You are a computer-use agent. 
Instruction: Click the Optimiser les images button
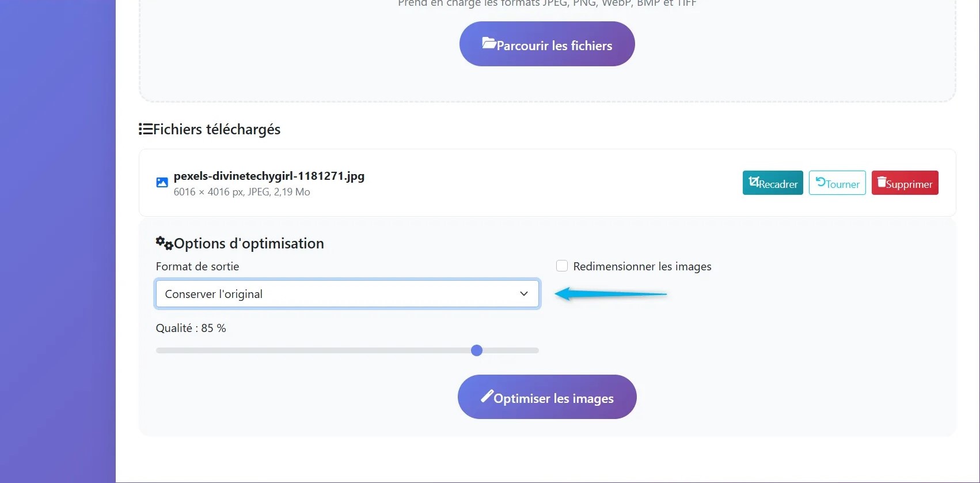point(546,397)
